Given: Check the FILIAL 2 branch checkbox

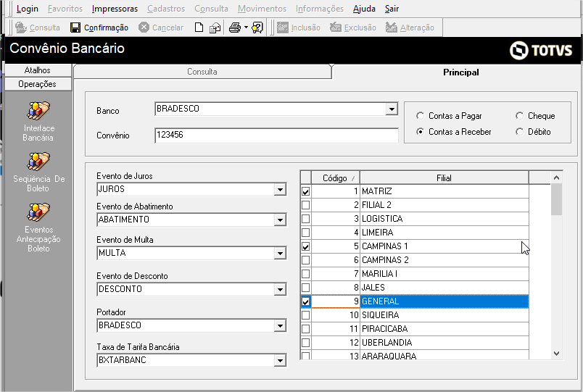Looking at the screenshot, I should [x=305, y=205].
